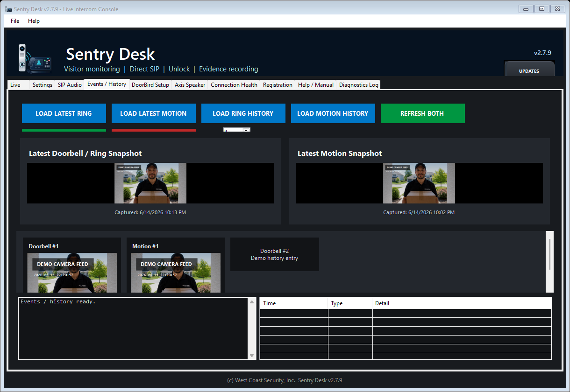Switch to the Live tab
570x392 pixels.
coord(19,85)
